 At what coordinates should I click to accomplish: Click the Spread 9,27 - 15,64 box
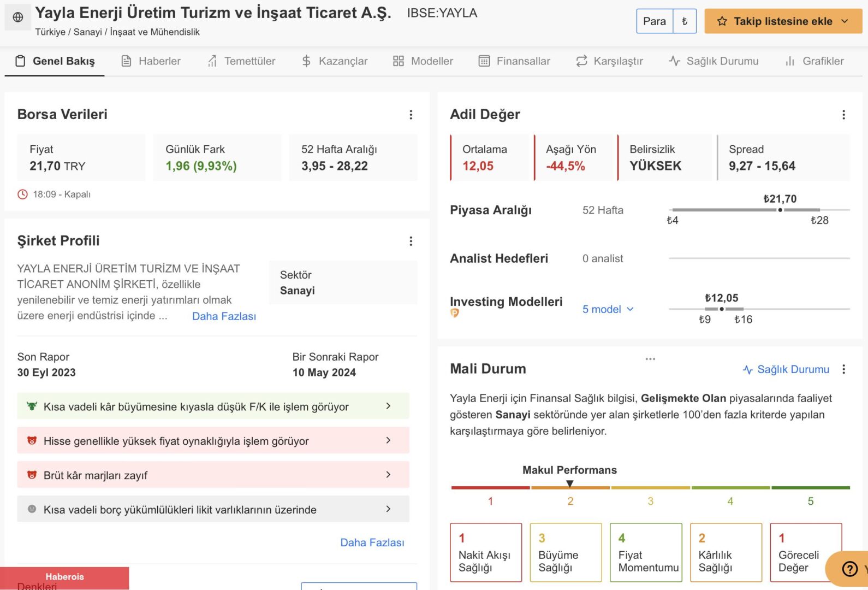(x=783, y=157)
